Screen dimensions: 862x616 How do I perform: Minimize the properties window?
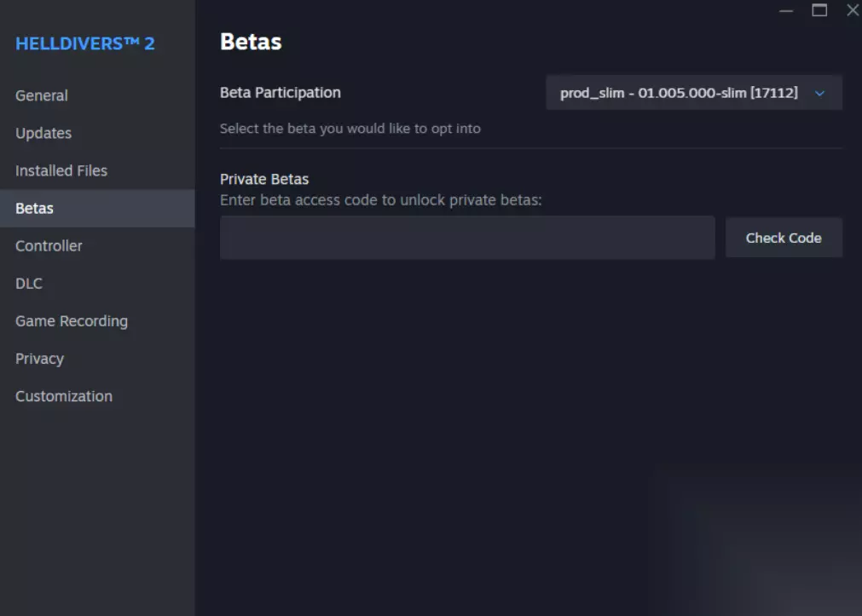(786, 10)
